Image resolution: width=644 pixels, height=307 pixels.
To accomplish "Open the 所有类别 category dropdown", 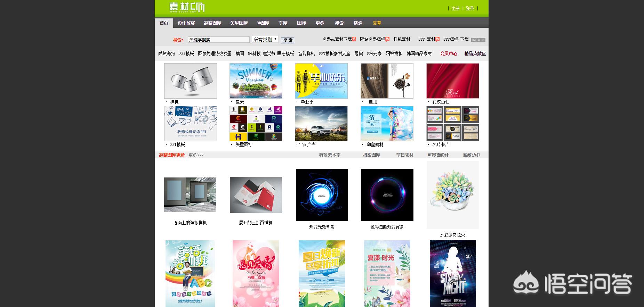I will pyautogui.click(x=265, y=39).
